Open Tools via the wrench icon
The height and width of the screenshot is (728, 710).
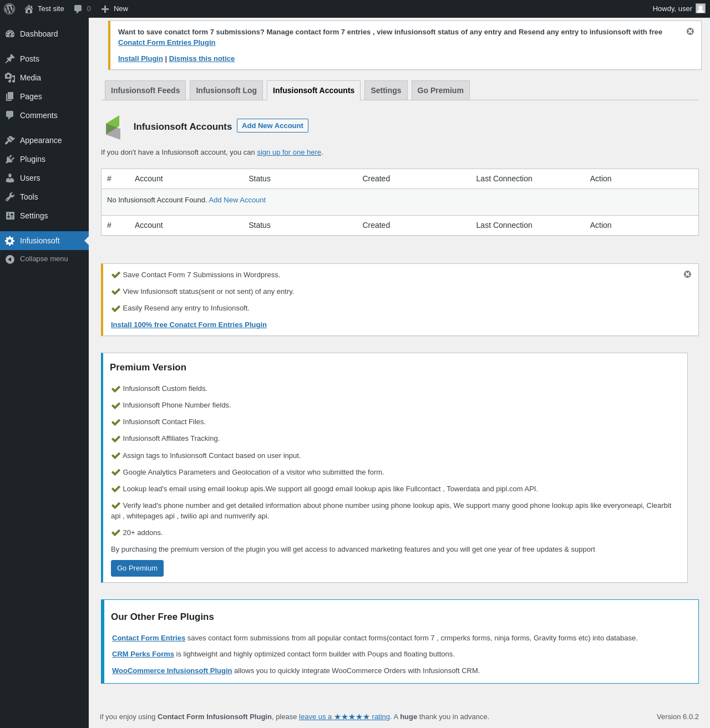click(x=10, y=197)
